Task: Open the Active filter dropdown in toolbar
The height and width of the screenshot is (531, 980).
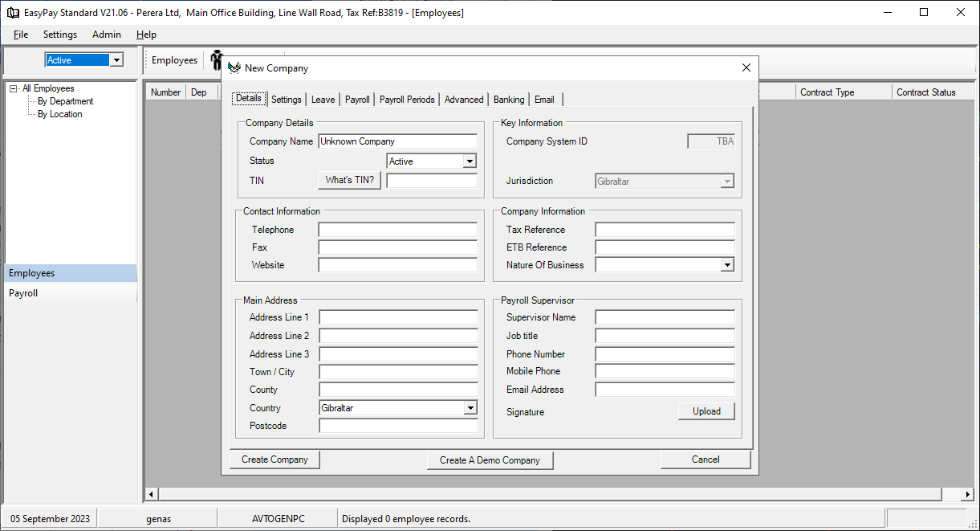Action: point(116,60)
